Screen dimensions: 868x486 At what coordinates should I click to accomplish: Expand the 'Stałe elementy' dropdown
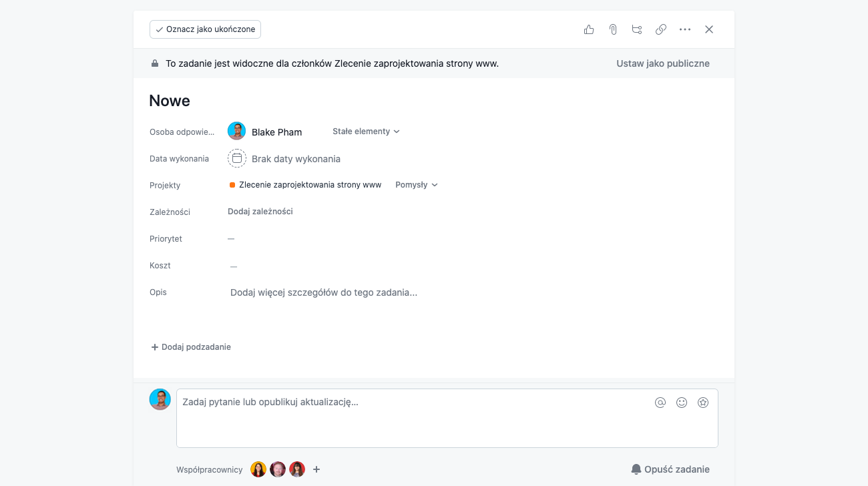pyautogui.click(x=366, y=132)
